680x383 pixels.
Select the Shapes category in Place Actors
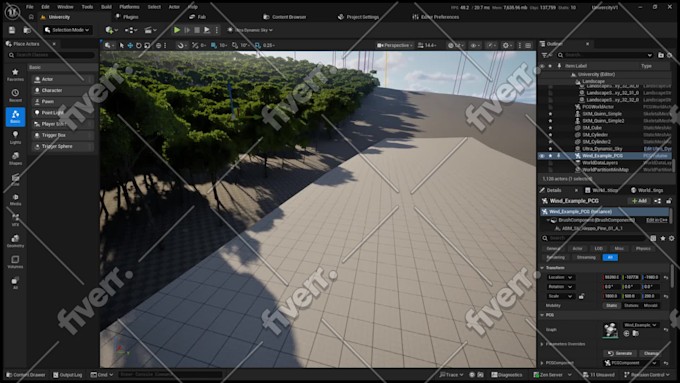15,158
